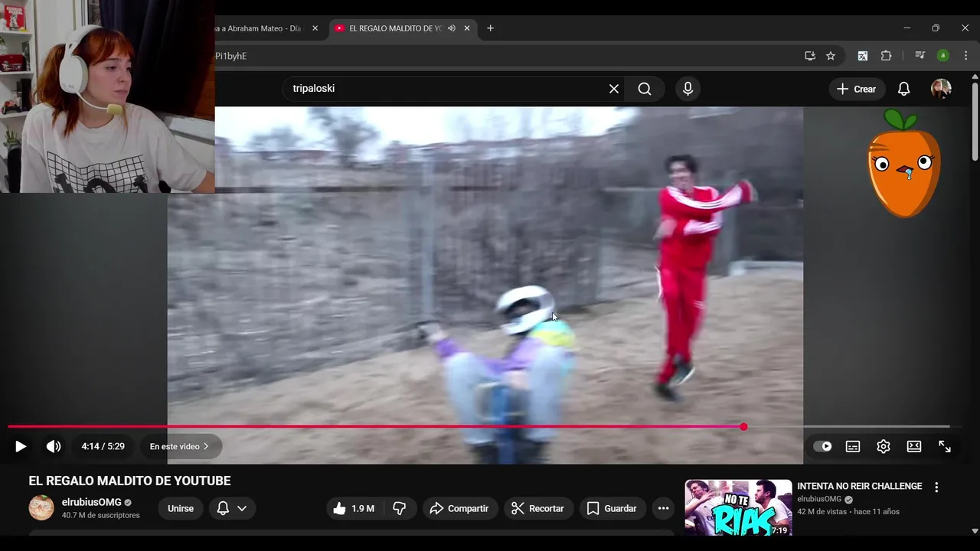The width and height of the screenshot is (980, 551).
Task: Mute the tab via speaker icon
Action: point(452,28)
